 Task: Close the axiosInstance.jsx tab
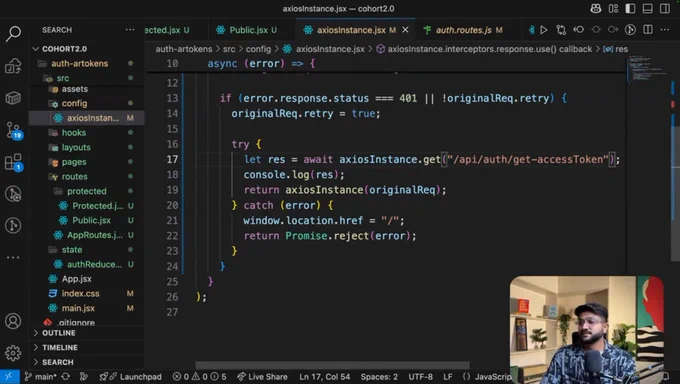coord(405,30)
